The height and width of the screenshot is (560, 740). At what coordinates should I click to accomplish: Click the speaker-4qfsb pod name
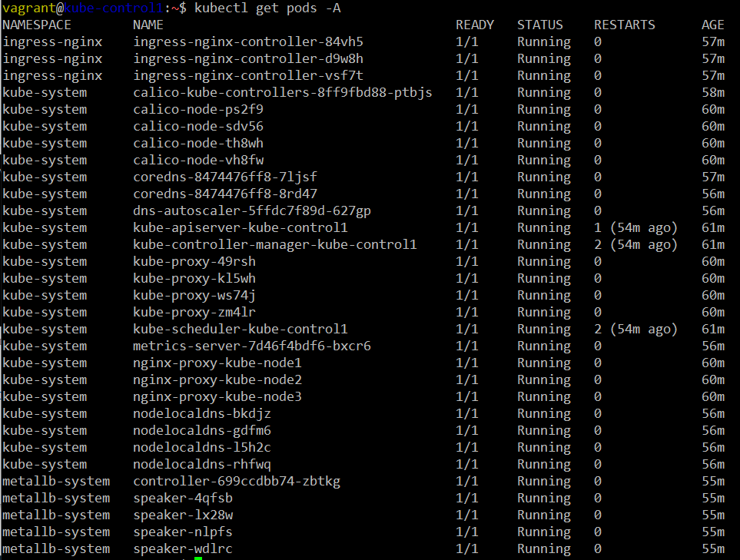click(x=183, y=499)
